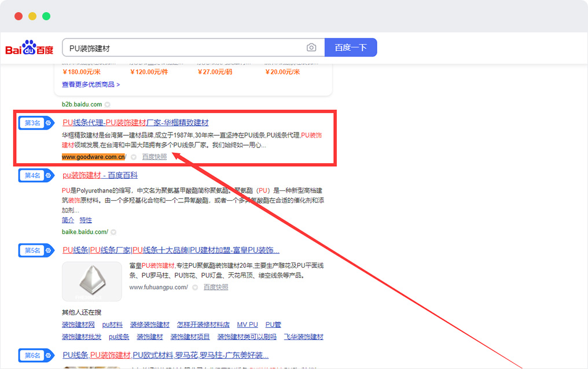Click the circular icon on 第6名 badge

[49, 355]
